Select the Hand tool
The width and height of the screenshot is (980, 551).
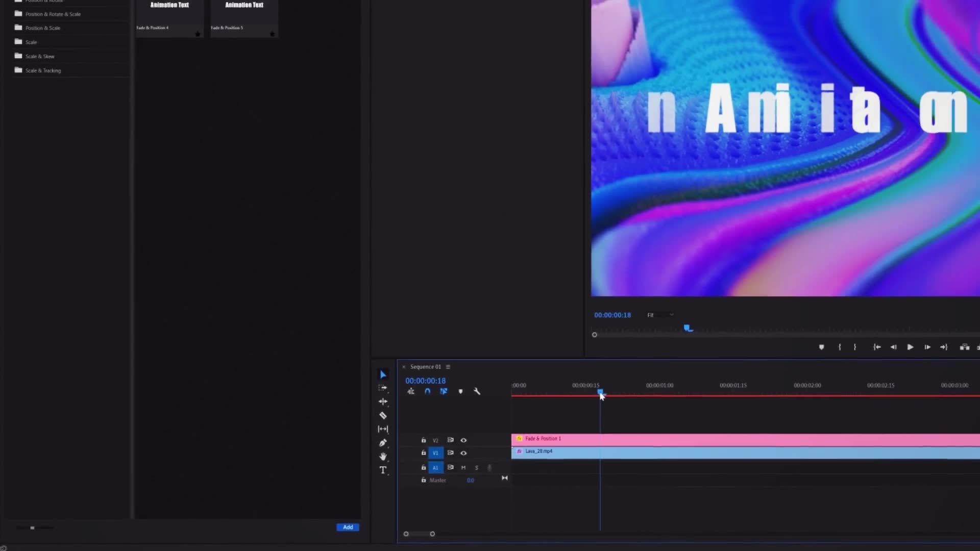point(383,457)
